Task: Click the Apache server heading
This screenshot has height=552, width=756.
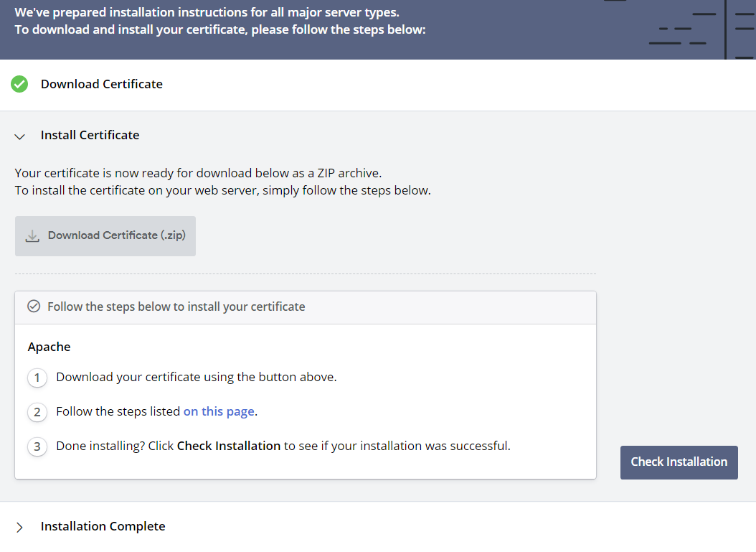Action: pos(49,347)
